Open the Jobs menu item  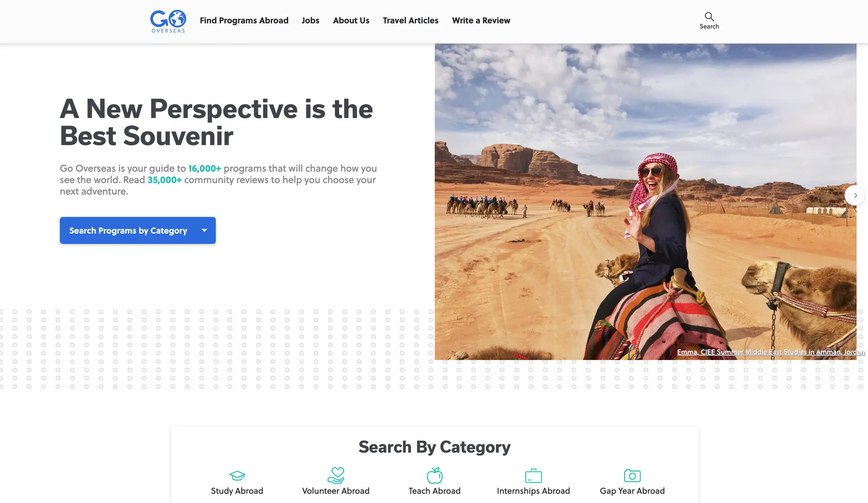tap(311, 20)
